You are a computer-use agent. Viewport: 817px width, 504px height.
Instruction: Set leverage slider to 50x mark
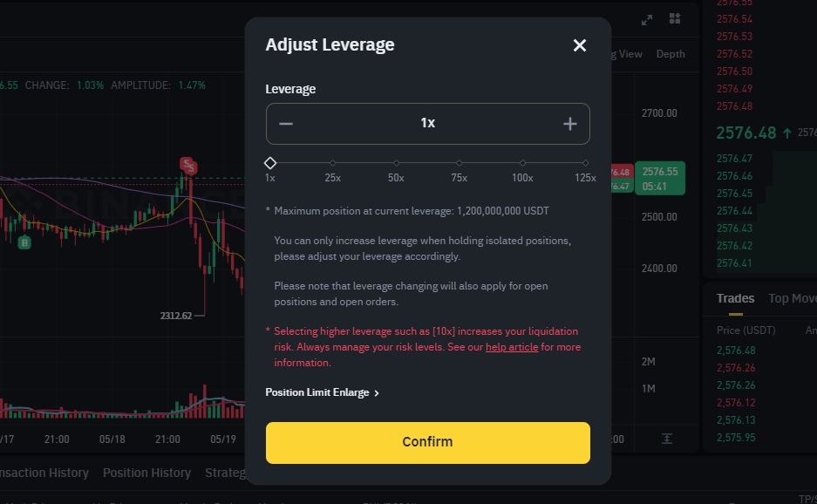[396, 163]
